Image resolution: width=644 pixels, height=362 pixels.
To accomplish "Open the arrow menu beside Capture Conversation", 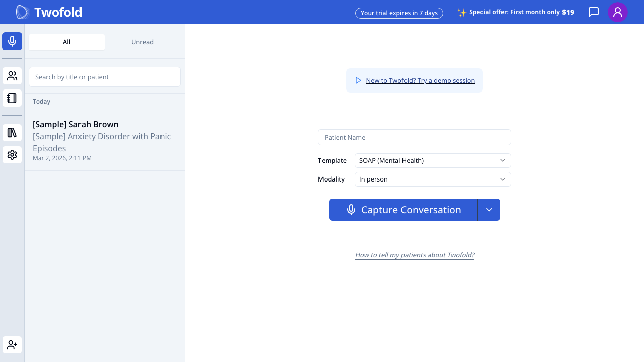I will 489,210.
